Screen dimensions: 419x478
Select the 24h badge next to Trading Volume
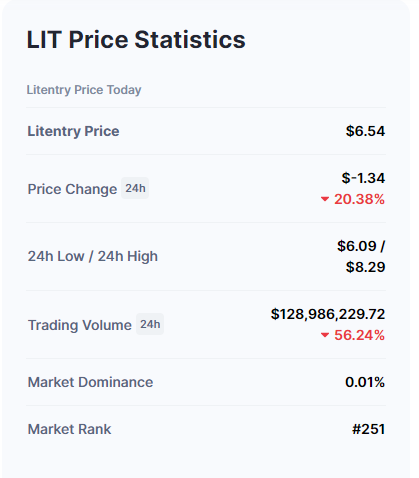[x=150, y=324]
